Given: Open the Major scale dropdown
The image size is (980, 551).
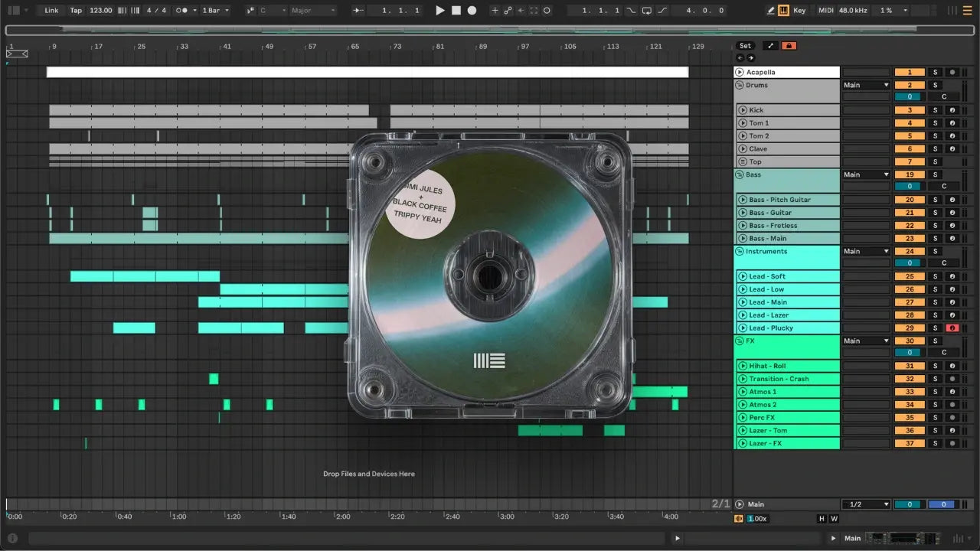Looking at the screenshot, I should [x=312, y=11].
